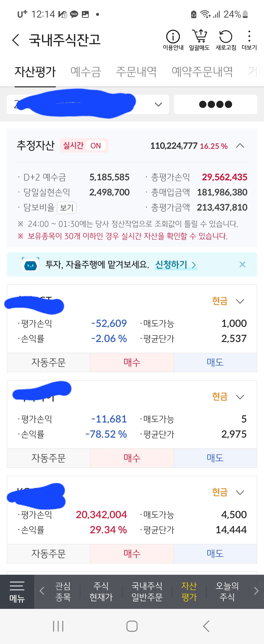This screenshot has width=264, height=644.
Task: Tap 매수 for the first stock
Action: (132, 362)
